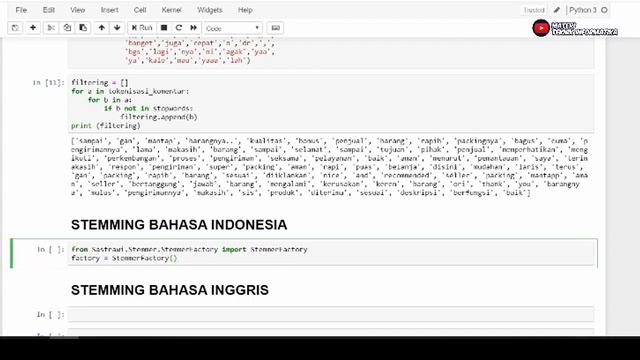The width and height of the screenshot is (640, 360).
Task: Click the Python 3 kernel name
Action: 582,10
